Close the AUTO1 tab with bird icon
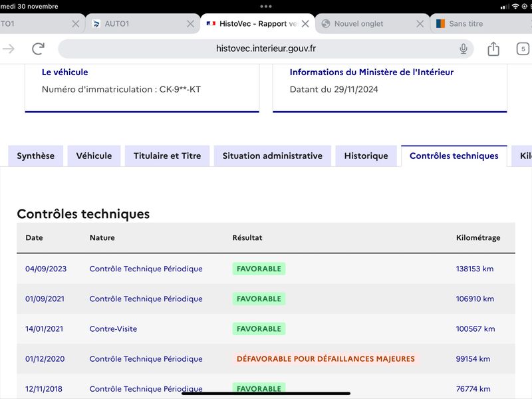This screenshot has height=399, width=532. (191, 24)
